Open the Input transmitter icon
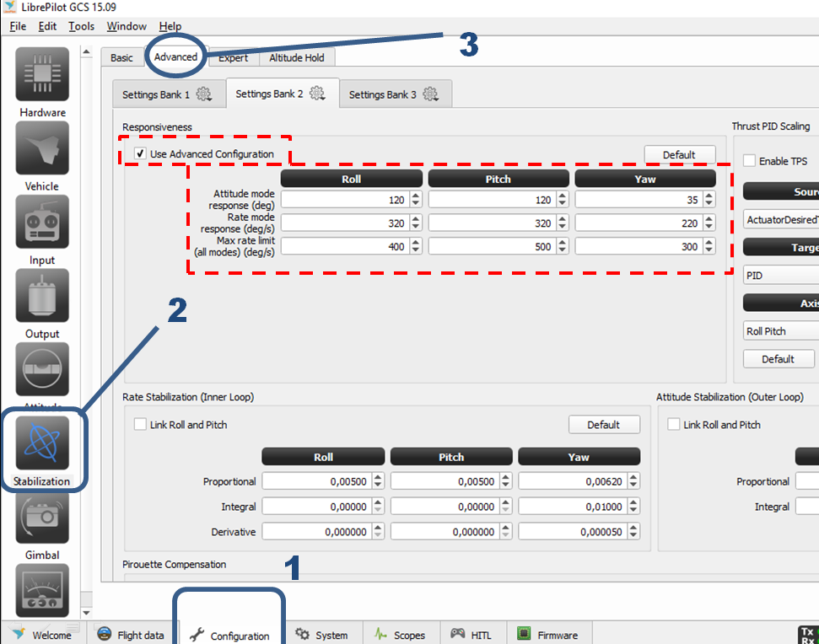 pyautogui.click(x=42, y=223)
